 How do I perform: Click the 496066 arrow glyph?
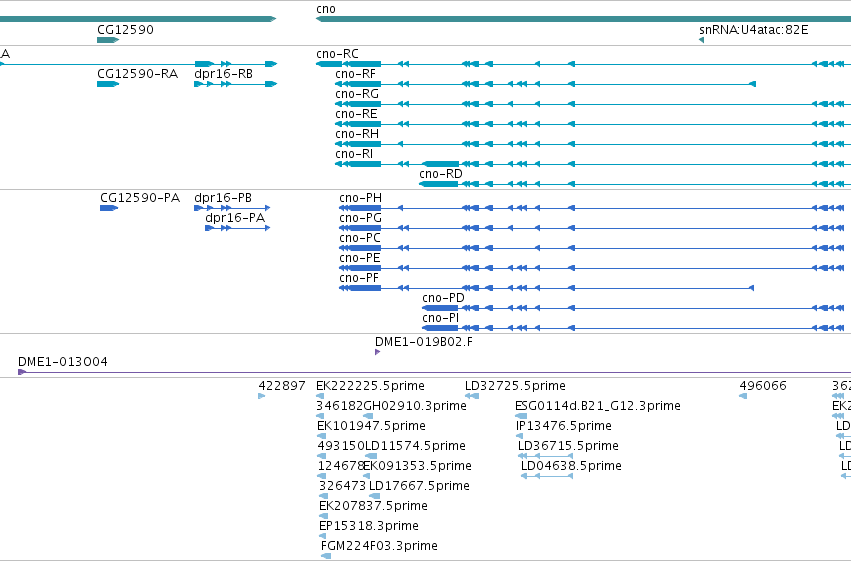coord(743,397)
